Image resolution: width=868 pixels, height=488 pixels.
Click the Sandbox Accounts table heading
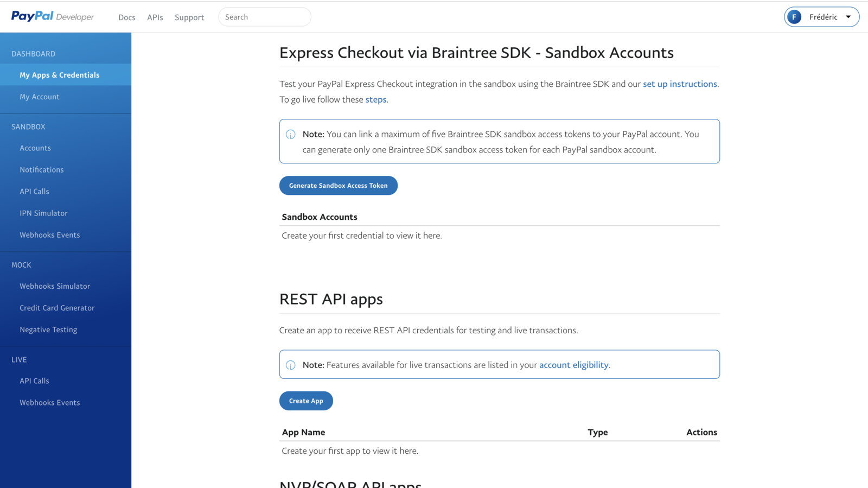[x=320, y=217]
